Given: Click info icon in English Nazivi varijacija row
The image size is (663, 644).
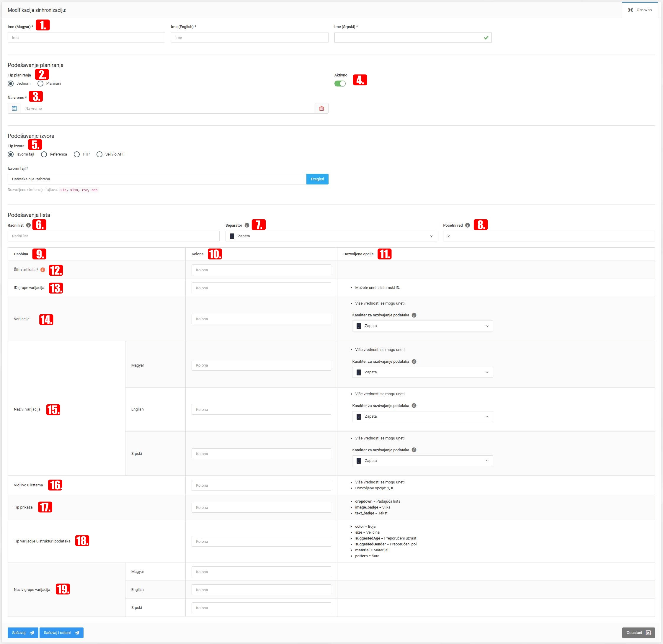Looking at the screenshot, I should (x=414, y=406).
